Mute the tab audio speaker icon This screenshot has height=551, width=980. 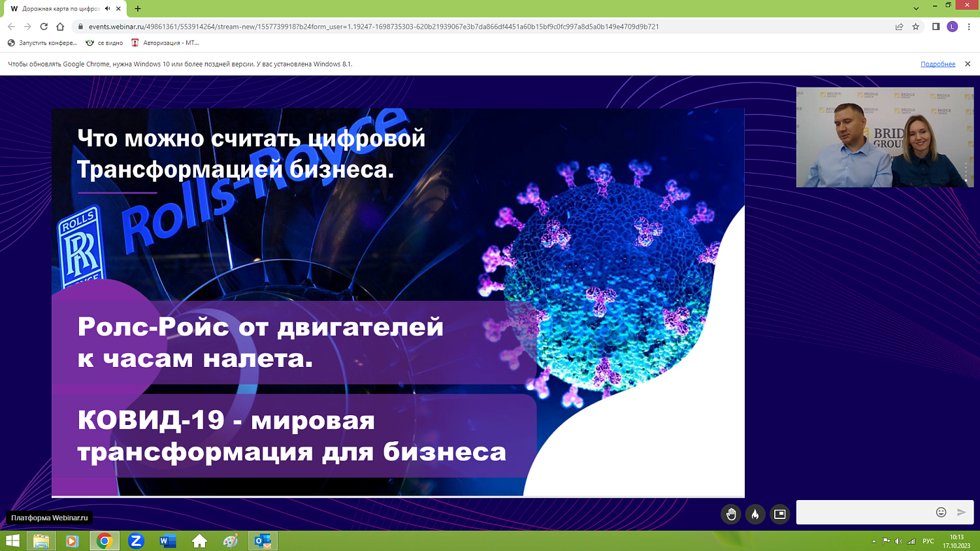(x=108, y=8)
